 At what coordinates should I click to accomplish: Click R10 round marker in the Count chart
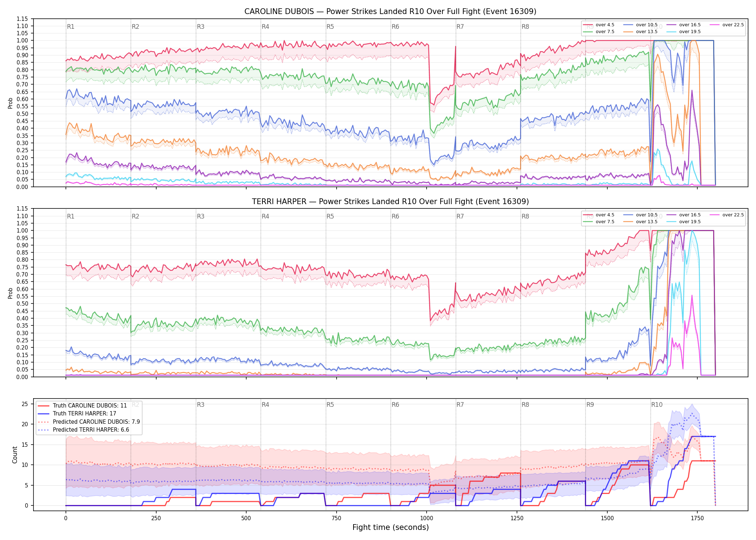pyautogui.click(x=657, y=405)
